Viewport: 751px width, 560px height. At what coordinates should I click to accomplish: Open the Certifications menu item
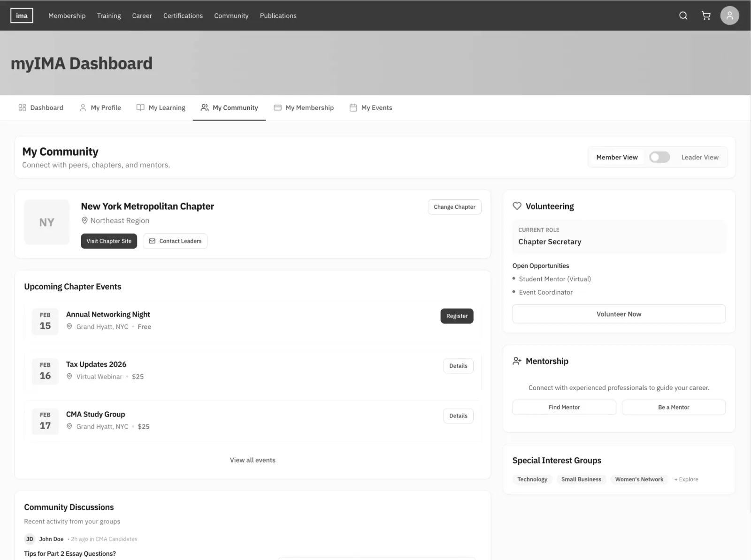pos(183,15)
